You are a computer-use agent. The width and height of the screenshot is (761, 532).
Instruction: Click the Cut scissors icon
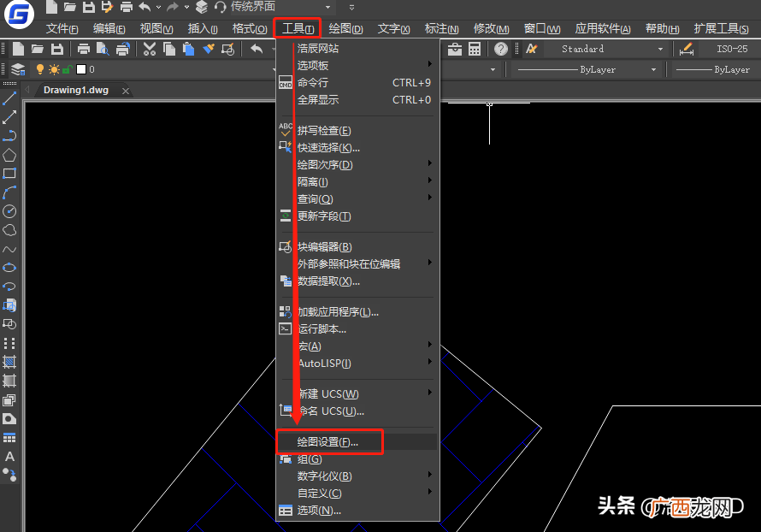[x=150, y=49]
